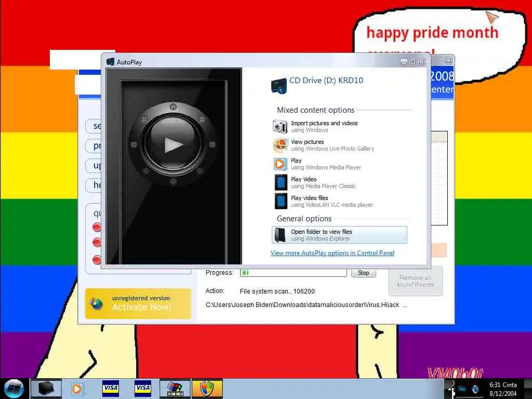This screenshot has height=399, width=532.
Task: Open the Windows flag filmstrip taskbar icon
Action: tap(175, 389)
